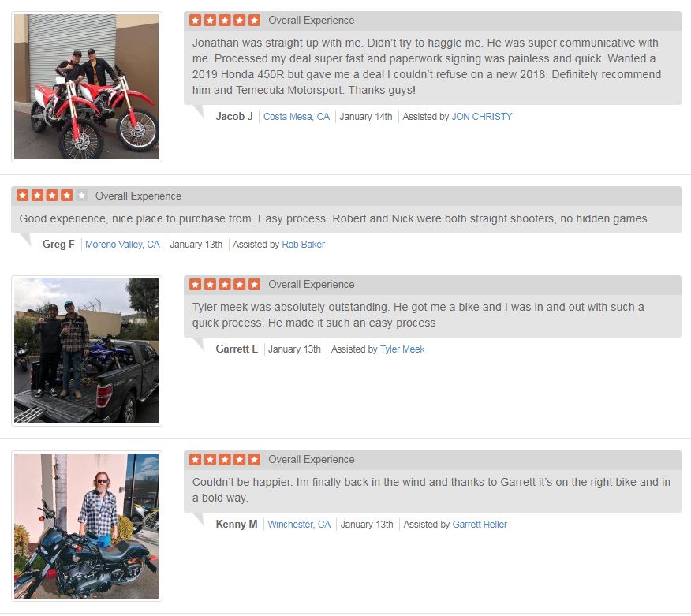Image resolution: width=691 pixels, height=616 pixels.
Task: Click the star rating on Kenny M's review
Action: (x=225, y=460)
